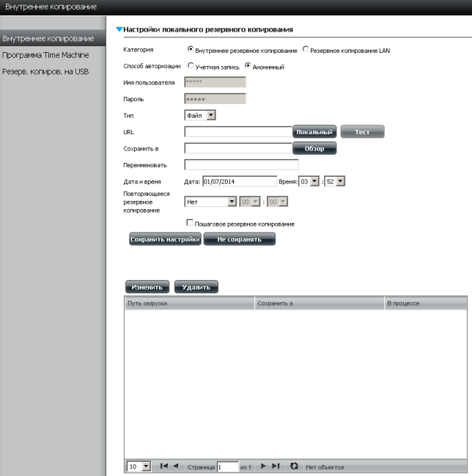The width and height of the screenshot is (472, 476).
Task: Open recurring backup dropdown showing Нет
Action: tap(210, 202)
